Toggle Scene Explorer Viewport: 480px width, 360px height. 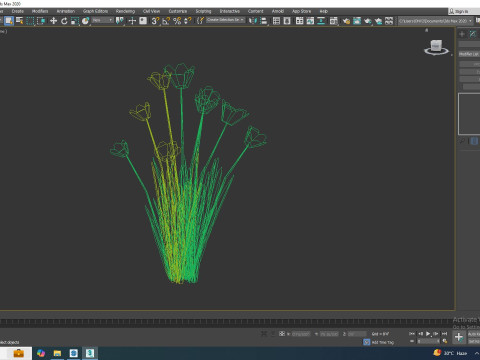[x=276, y=21]
